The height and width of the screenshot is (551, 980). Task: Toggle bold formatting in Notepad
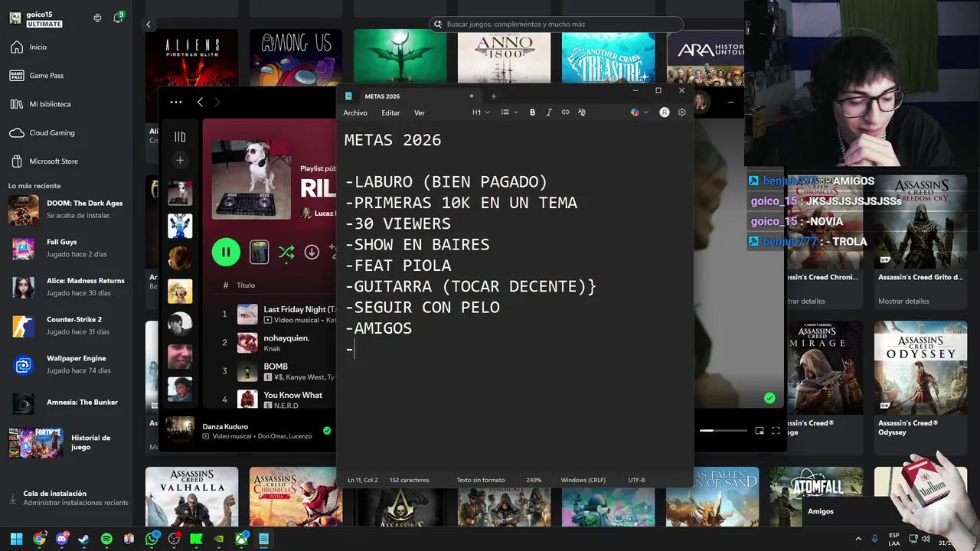(x=532, y=112)
